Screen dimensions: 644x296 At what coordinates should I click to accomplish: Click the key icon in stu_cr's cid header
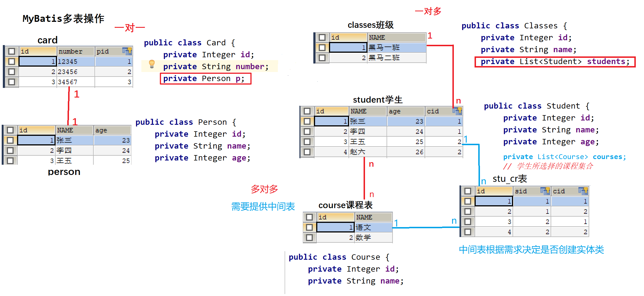[583, 191]
